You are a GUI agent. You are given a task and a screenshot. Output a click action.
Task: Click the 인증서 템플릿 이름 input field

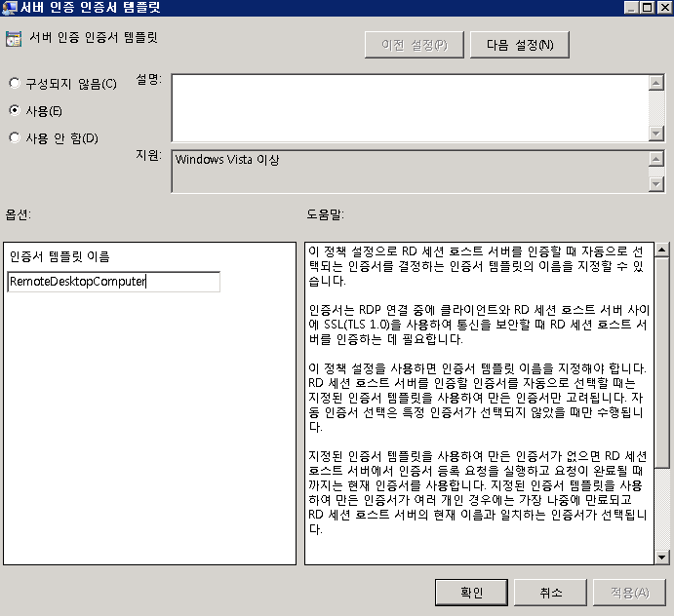[x=114, y=282]
